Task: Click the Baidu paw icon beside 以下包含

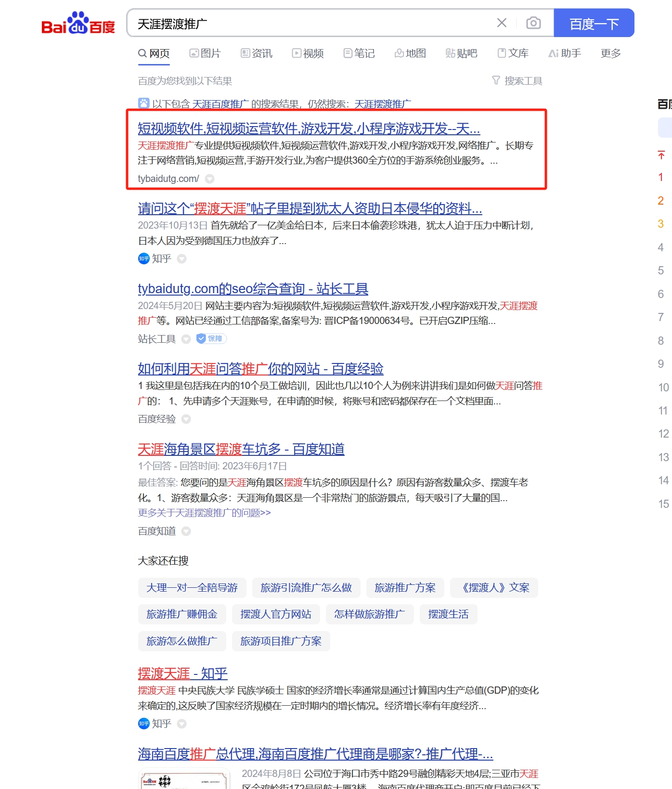Action: click(x=143, y=103)
